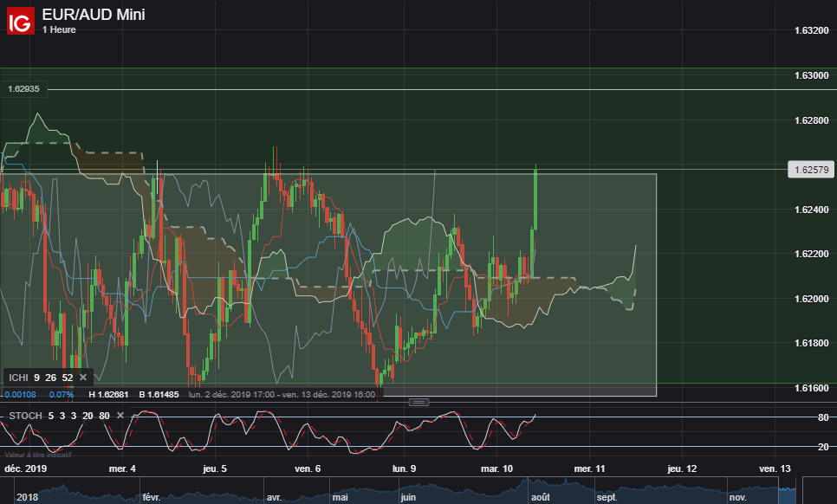The image size is (837, 504).
Task: Open the ICHI indicator label settings
Action: (17, 378)
